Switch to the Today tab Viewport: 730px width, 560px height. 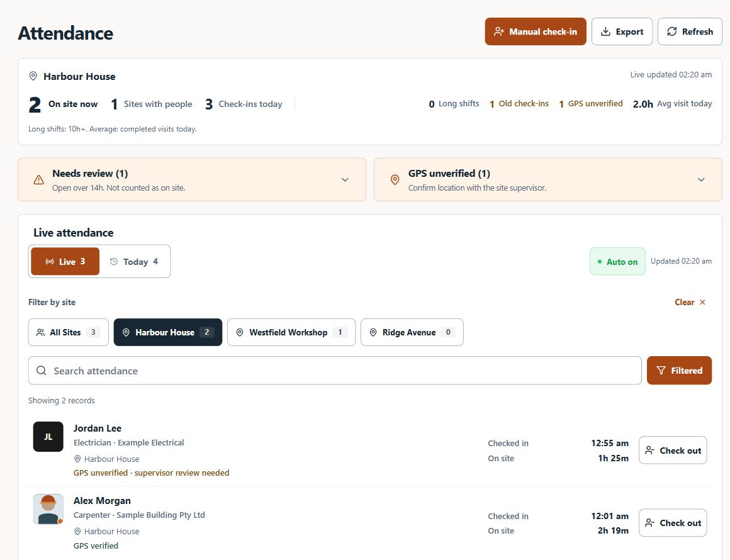pyautogui.click(x=134, y=262)
